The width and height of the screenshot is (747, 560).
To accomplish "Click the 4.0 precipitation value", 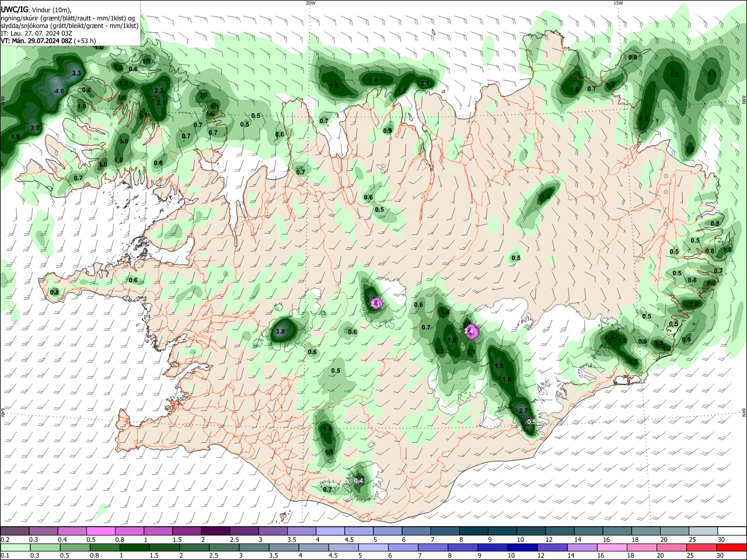I will point(59,92).
